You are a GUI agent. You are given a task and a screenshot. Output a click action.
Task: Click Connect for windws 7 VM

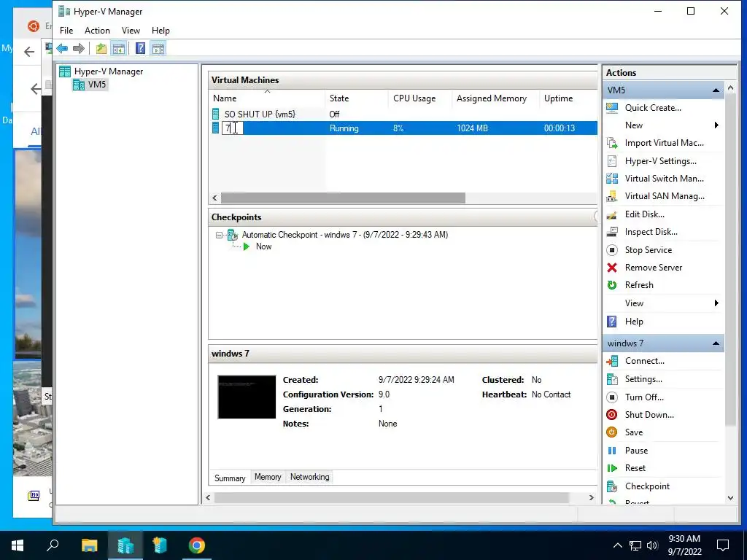645,361
